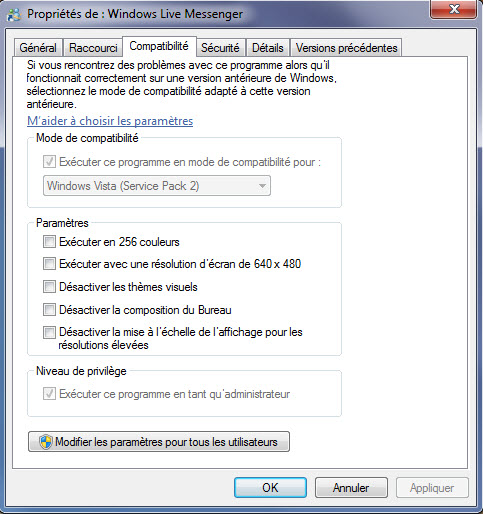This screenshot has height=514, width=483.
Task: Follow the M'aider à choisir les paramètres link
Action: (x=110, y=121)
